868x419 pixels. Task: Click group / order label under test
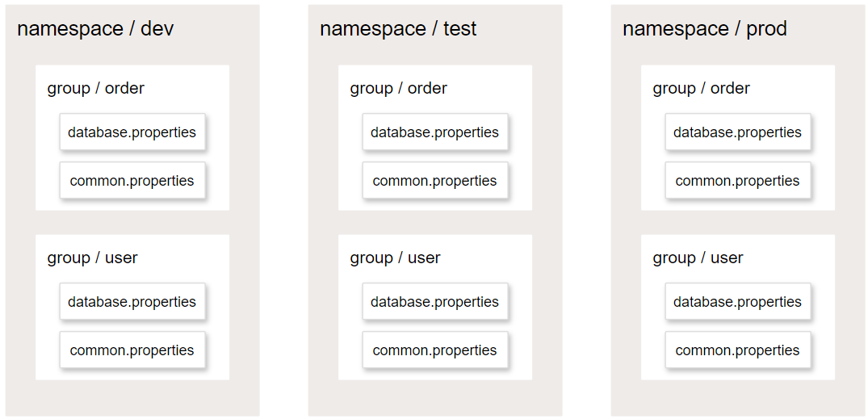(399, 89)
